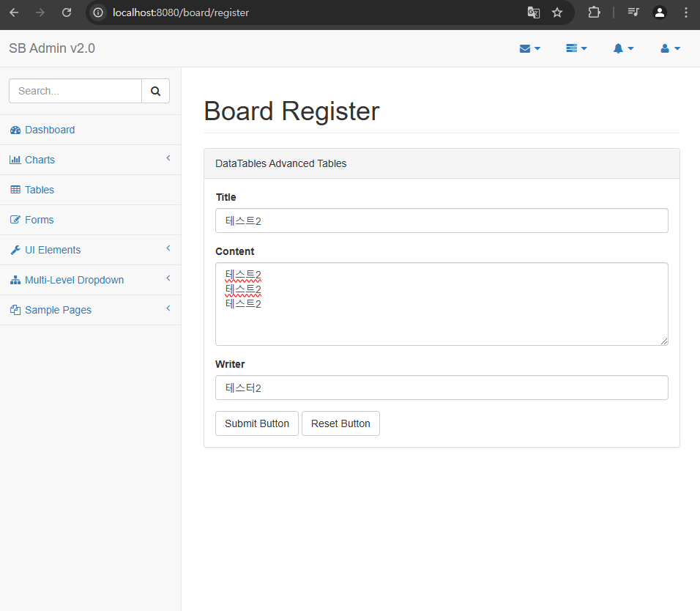Image resolution: width=700 pixels, height=611 pixels.
Task: Click the Reset Button
Action: (340, 423)
